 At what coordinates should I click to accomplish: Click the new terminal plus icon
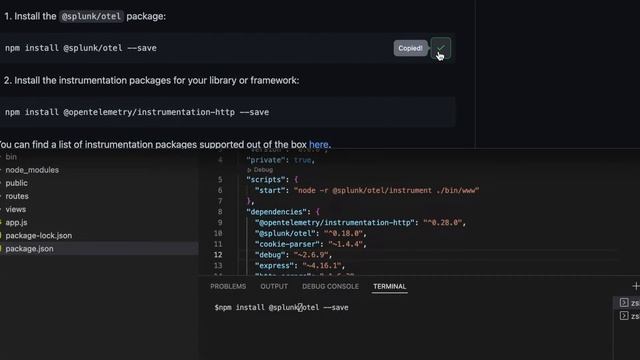click(636, 286)
